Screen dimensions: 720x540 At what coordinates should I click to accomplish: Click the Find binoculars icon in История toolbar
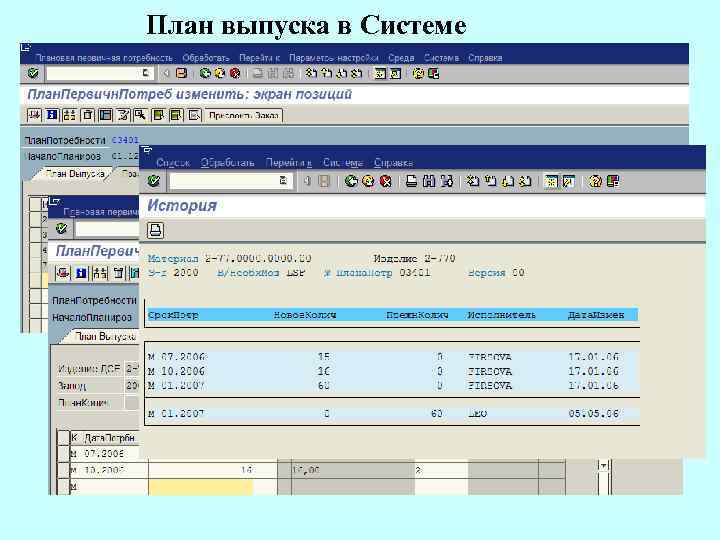pyautogui.click(x=429, y=181)
